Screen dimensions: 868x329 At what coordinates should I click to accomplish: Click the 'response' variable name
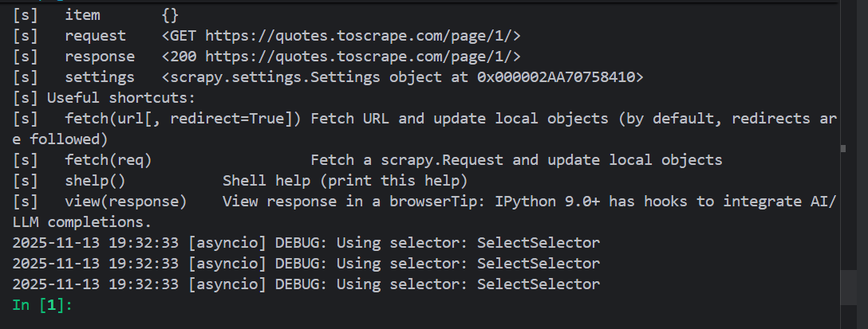(100, 57)
